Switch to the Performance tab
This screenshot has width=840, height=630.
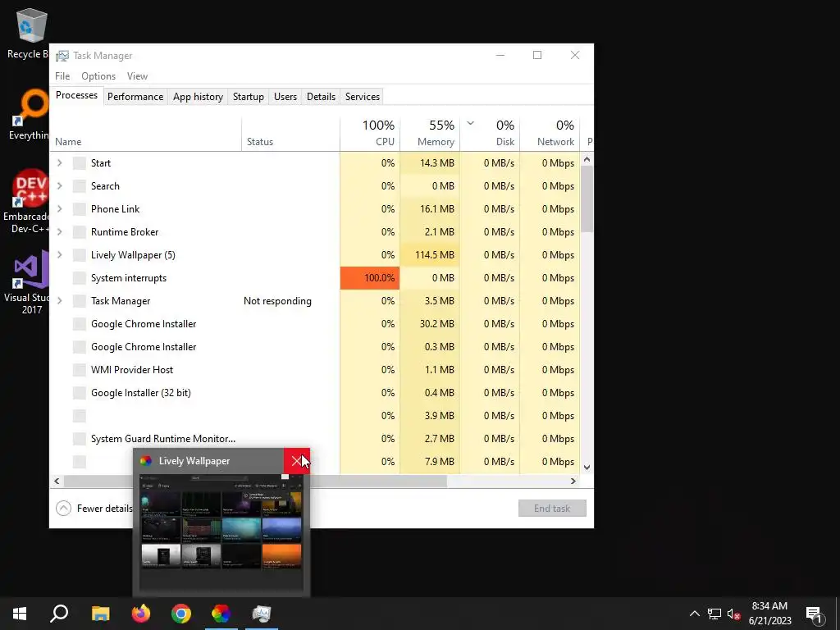(135, 97)
